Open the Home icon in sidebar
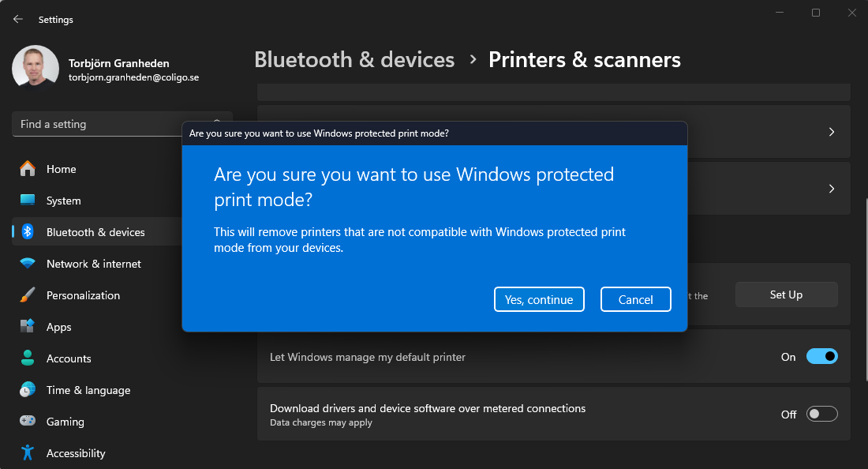The image size is (868, 469). 27,168
